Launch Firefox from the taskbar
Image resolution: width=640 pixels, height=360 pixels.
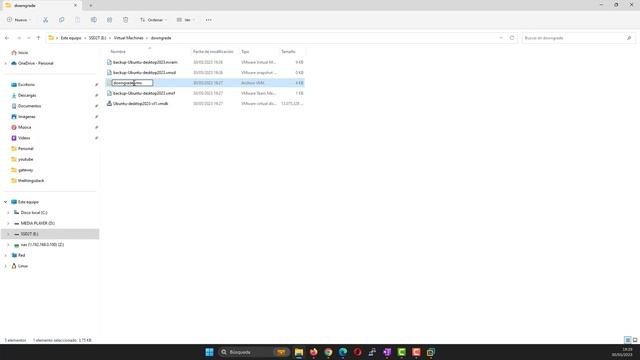click(313, 352)
